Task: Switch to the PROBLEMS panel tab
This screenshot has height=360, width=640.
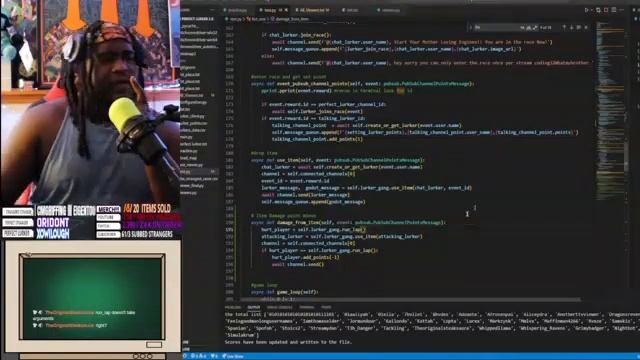Action: pyautogui.click(x=233, y=307)
